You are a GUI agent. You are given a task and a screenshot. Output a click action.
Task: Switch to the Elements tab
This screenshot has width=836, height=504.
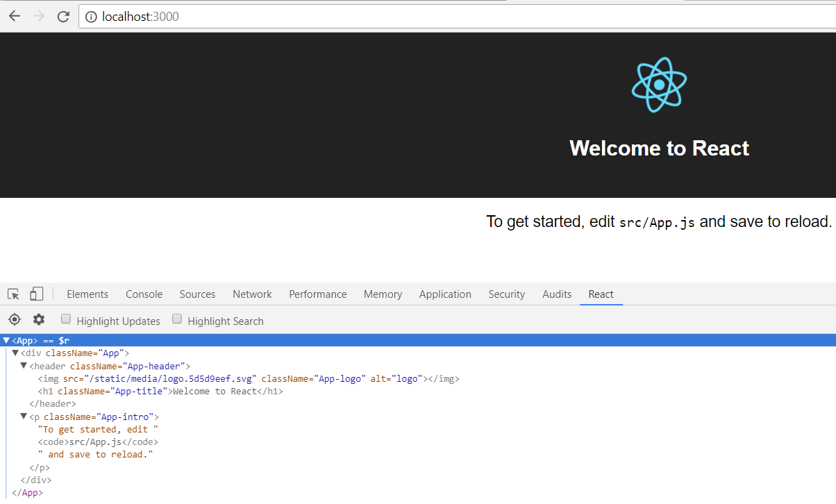(87, 294)
